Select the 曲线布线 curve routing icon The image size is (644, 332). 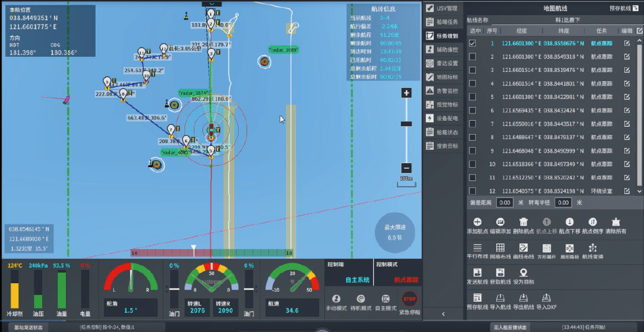[x=523, y=248]
